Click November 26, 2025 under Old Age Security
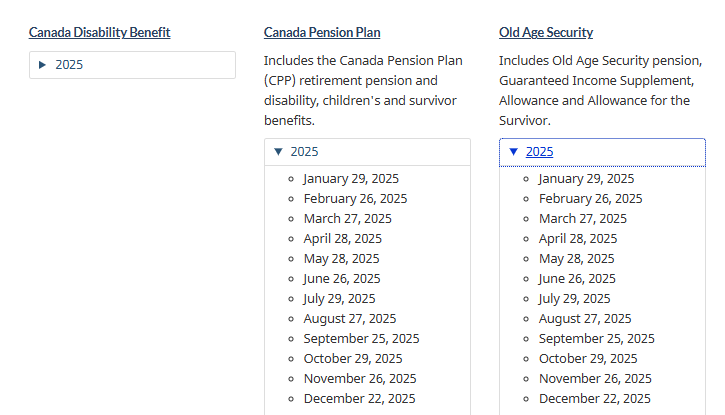The width and height of the screenshot is (725, 415). tap(595, 379)
